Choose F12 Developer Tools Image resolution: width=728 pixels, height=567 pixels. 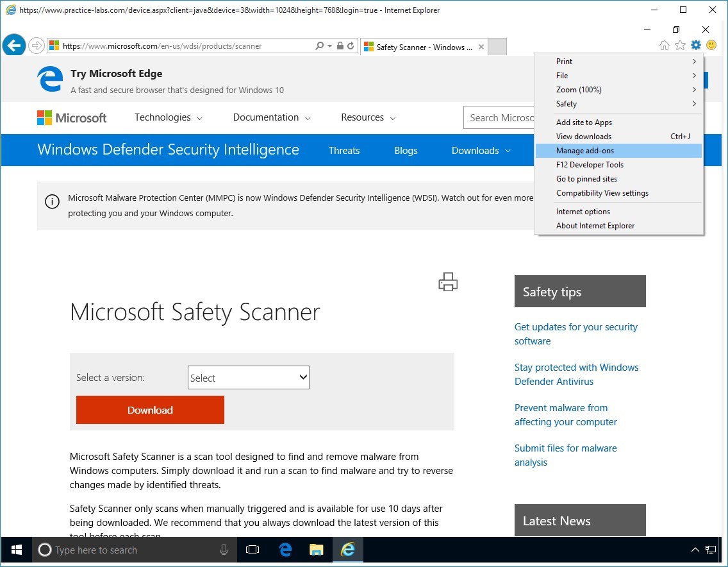click(x=619, y=165)
